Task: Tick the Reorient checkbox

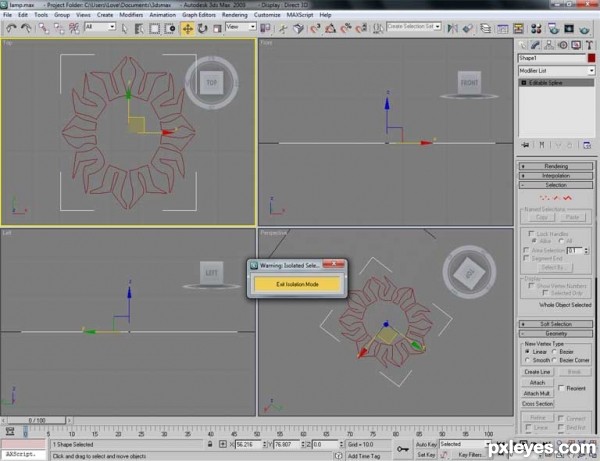Action: (561, 388)
